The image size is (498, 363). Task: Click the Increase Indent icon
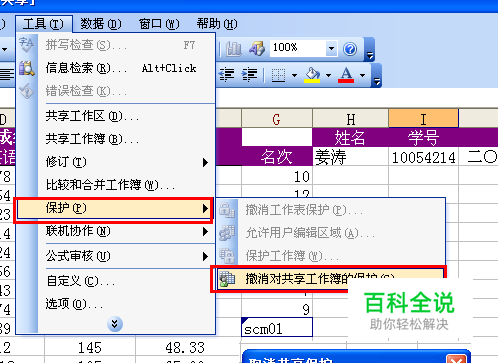[x=249, y=75]
